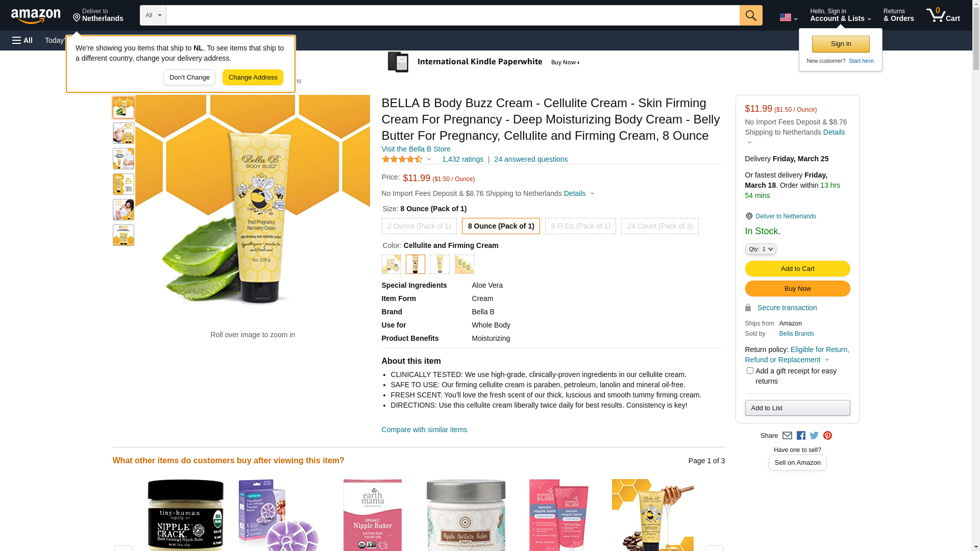
Task: Select the 2 Ounce (Pack of 1) size
Action: pyautogui.click(x=419, y=226)
